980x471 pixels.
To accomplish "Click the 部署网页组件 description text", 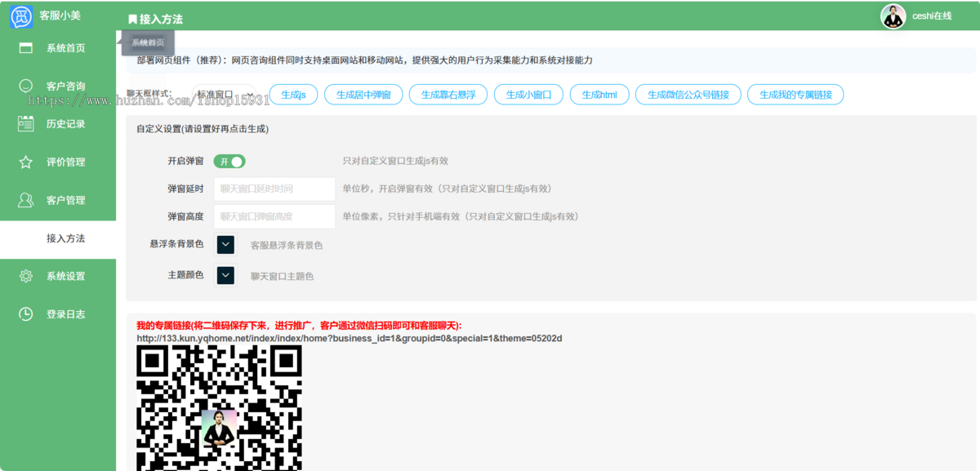I will tap(364, 60).
